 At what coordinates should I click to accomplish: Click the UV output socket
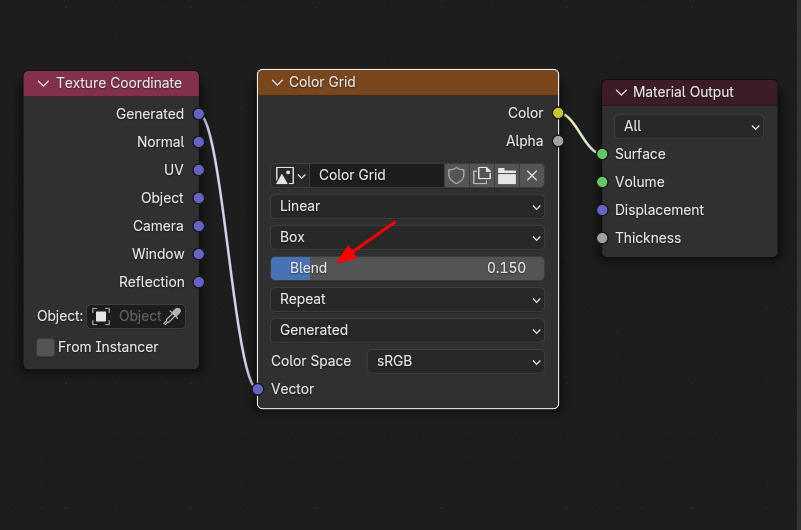coord(199,170)
